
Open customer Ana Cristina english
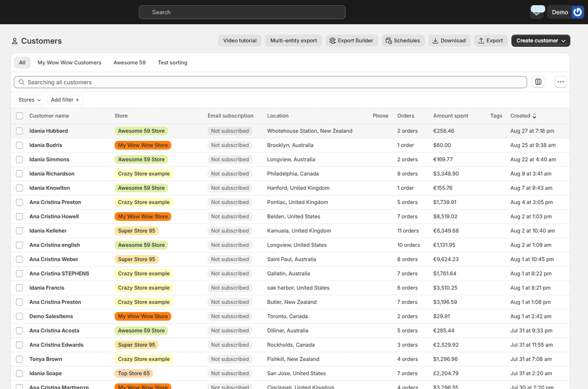(x=54, y=245)
